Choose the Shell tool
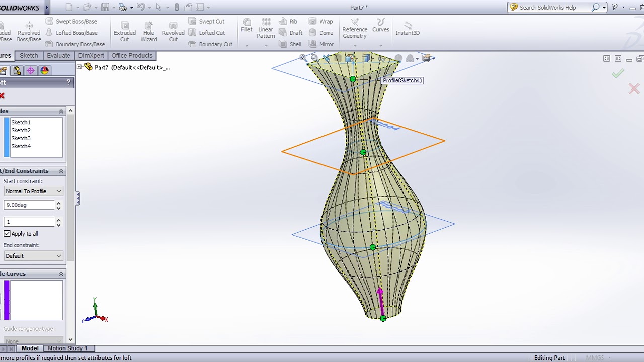Screen dimensions: 644x362 290,44
